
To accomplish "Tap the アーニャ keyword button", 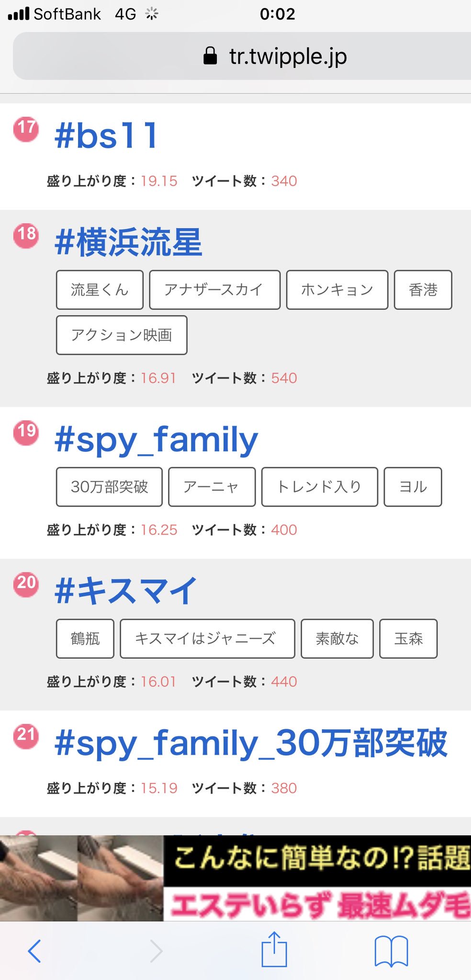I will (x=211, y=486).
